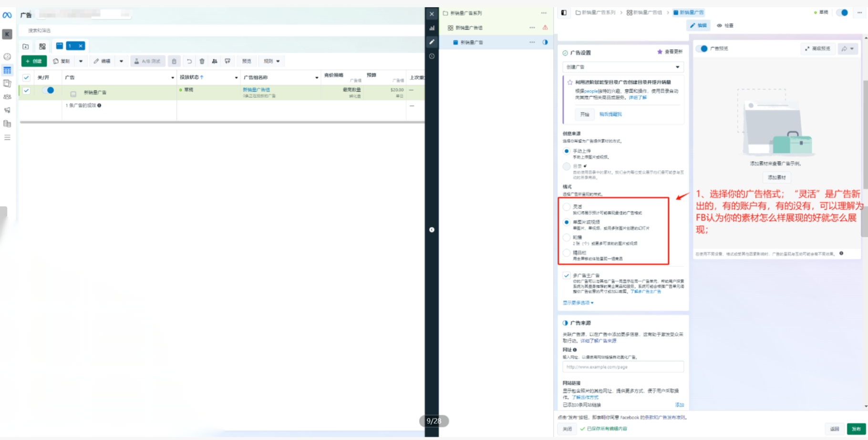
Task: Open the megaphone icon in left sidebar
Action: 7,110
